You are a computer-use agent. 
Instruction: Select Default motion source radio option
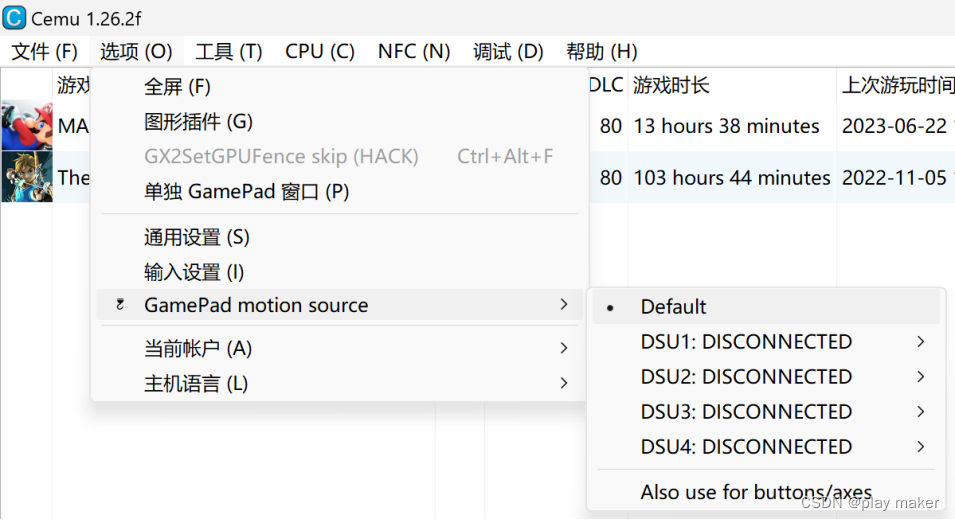click(x=766, y=307)
